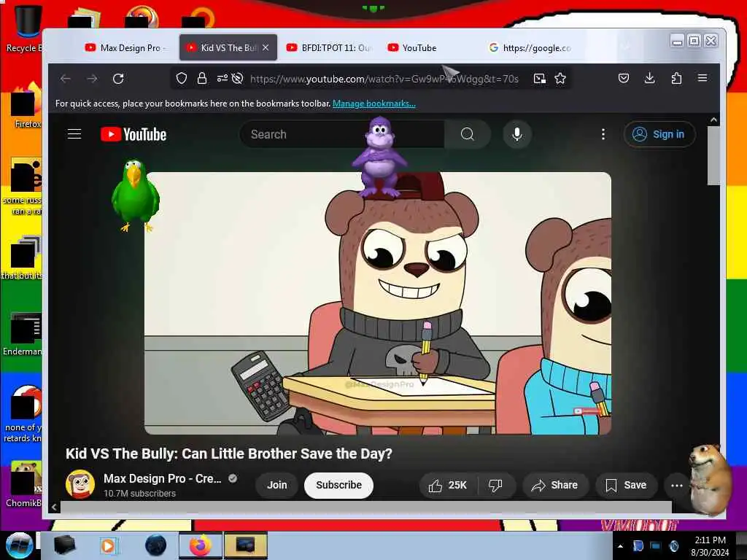Dislike the video with thumbs down
Image resolution: width=747 pixels, height=560 pixels.
click(x=496, y=485)
